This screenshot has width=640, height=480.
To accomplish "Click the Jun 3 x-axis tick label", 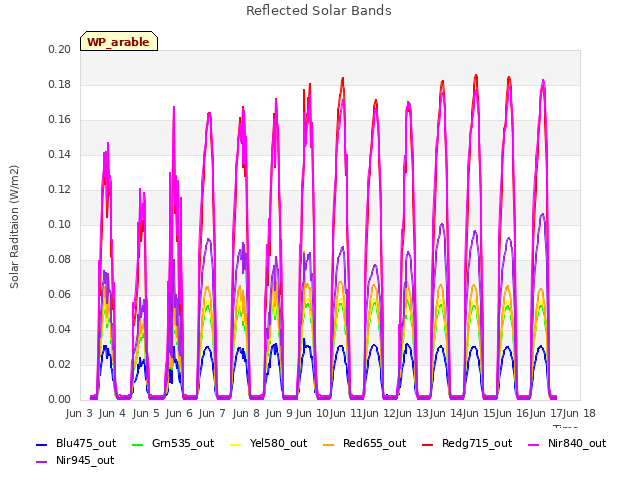I will [x=79, y=413].
